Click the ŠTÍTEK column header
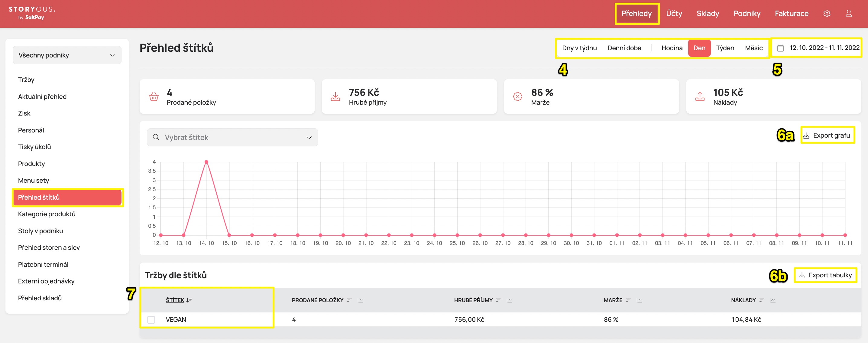The image size is (868, 343). 175,300
